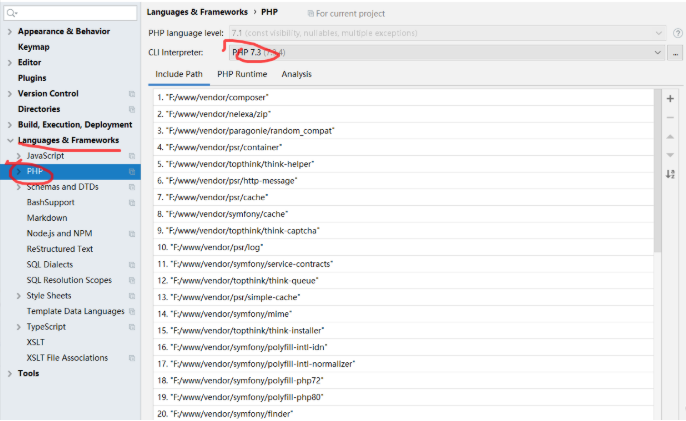The width and height of the screenshot is (686, 421).
Task: Switch to Include Path tab
Action: coord(179,74)
